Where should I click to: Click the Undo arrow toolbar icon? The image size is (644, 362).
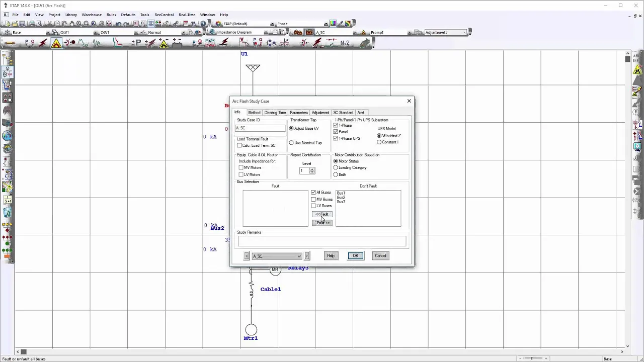tap(118, 24)
